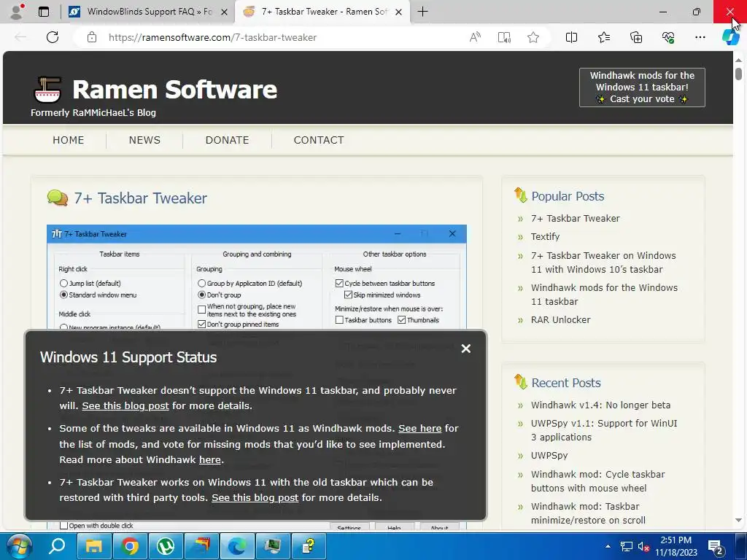Open the network tray icon
Screen dimensions: 747x560
coord(626,547)
